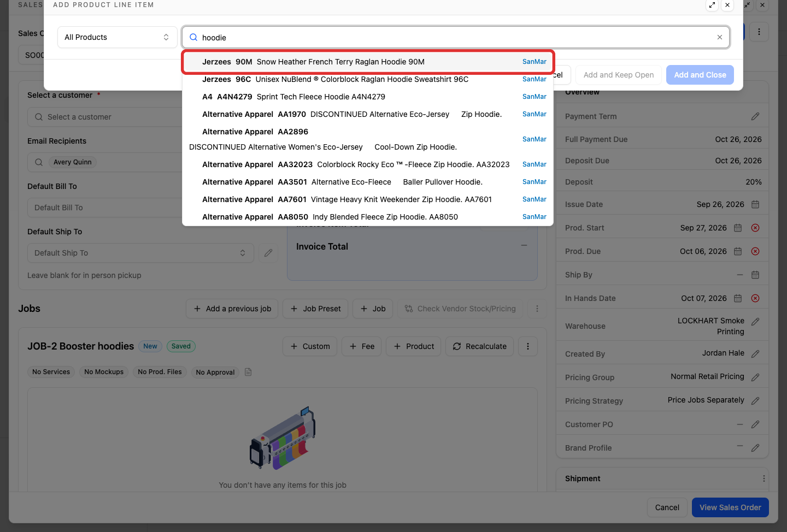Open the Jobs toolbar overflow menu
Viewport: 787px width, 532px height.
(537, 309)
